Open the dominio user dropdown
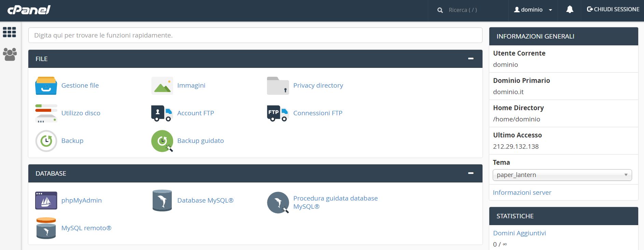The height and width of the screenshot is (250, 644). click(533, 10)
